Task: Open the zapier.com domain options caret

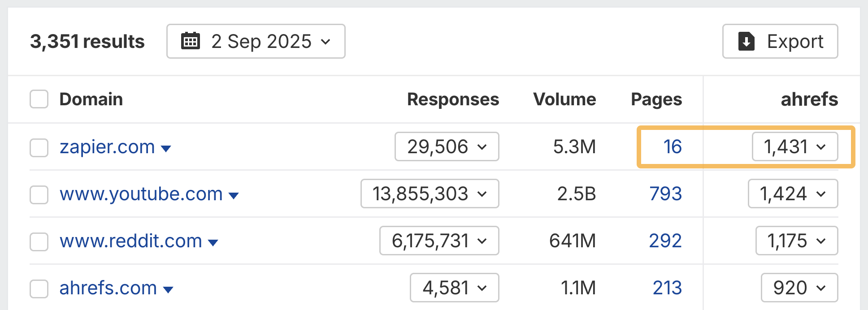Action: click(x=166, y=148)
